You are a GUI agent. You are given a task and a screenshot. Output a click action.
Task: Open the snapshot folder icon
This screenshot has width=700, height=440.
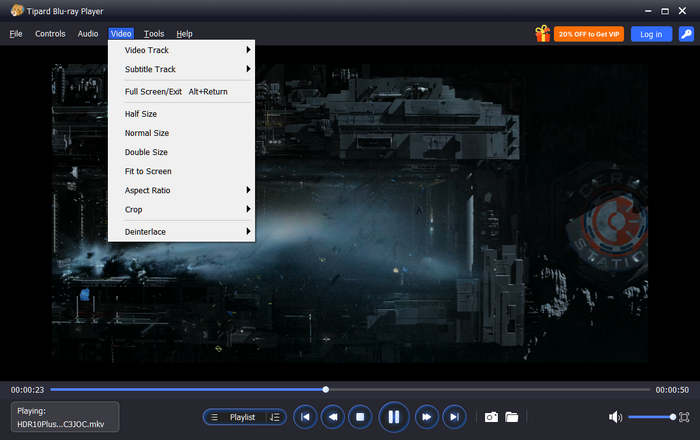pyautogui.click(x=512, y=417)
